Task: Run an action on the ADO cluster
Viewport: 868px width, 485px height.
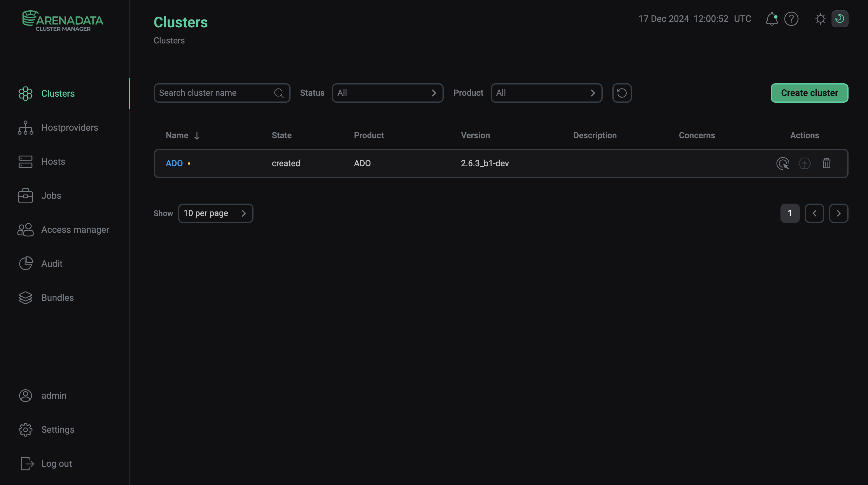Action: (783, 163)
